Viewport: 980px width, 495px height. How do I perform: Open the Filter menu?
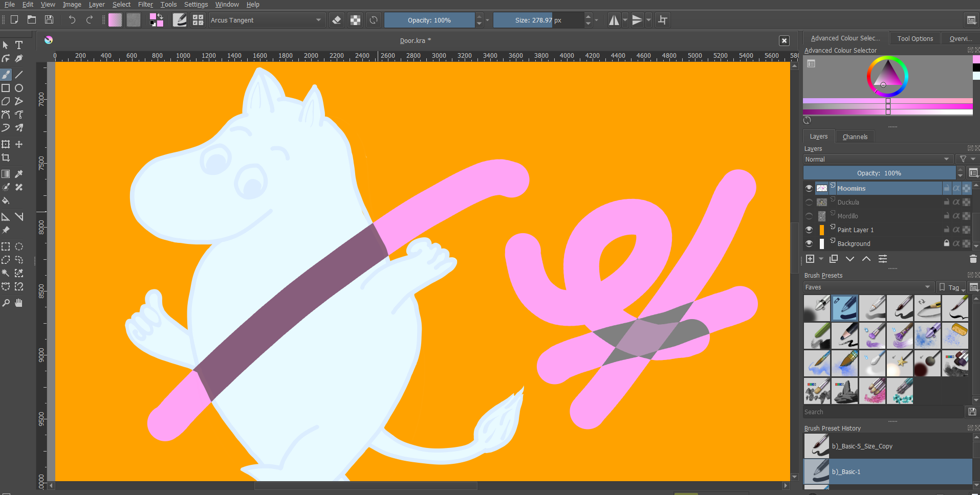click(145, 5)
